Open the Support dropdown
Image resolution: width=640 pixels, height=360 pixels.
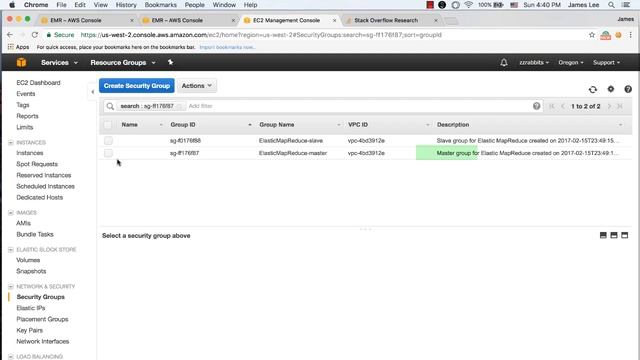point(607,62)
